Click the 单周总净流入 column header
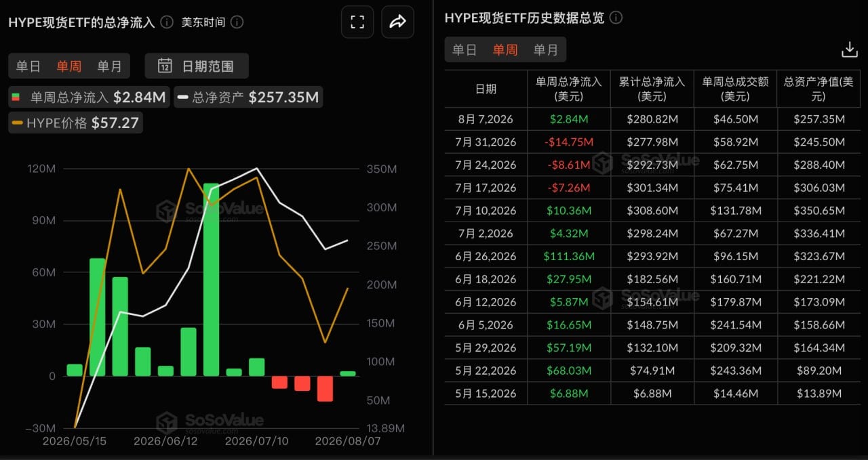Image resolution: width=868 pixels, height=460 pixels. [569, 89]
